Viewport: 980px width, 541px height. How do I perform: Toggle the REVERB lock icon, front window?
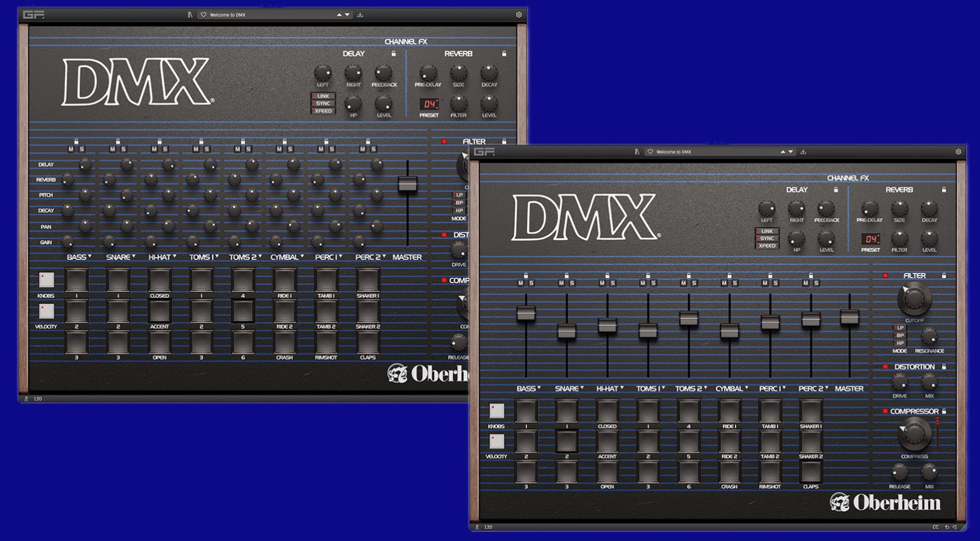click(x=944, y=189)
